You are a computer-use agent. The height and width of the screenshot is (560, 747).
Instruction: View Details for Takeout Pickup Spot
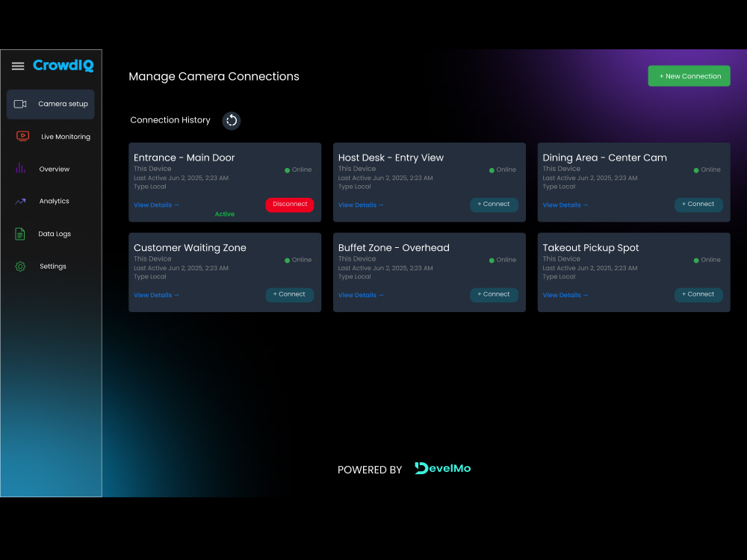click(x=565, y=295)
